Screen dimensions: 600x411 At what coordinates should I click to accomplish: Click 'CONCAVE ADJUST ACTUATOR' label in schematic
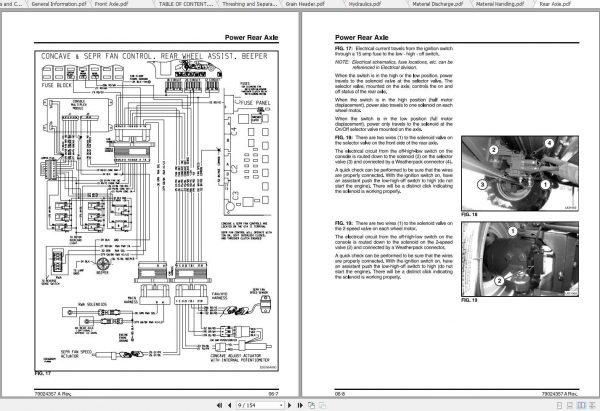tap(240, 358)
